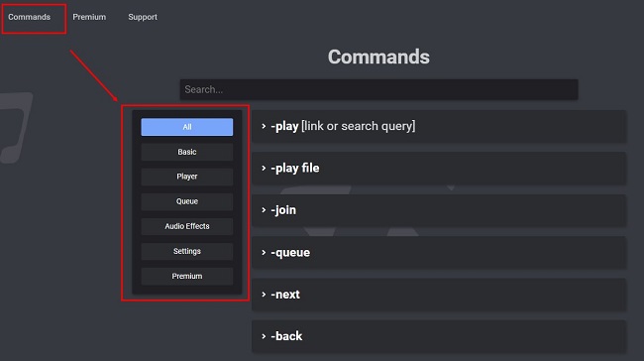Image resolution: width=644 pixels, height=361 pixels.
Task: Open the -queue command row
Action: tap(439, 253)
